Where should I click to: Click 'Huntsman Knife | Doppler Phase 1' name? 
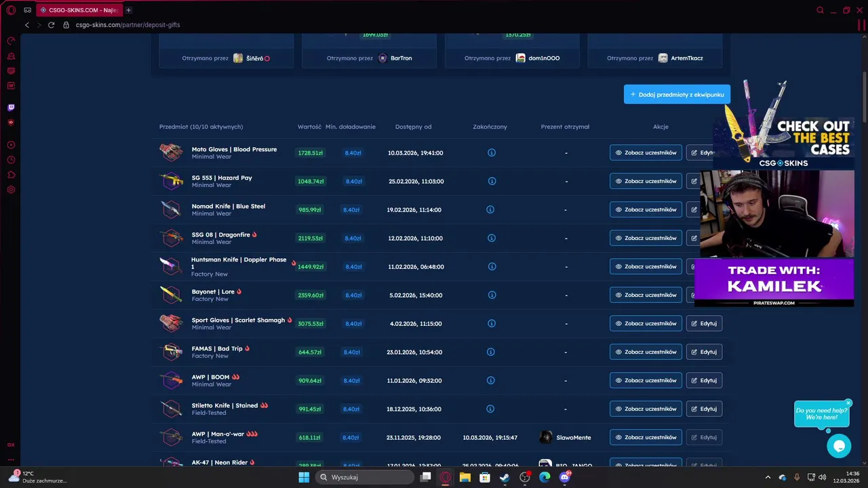(x=239, y=263)
